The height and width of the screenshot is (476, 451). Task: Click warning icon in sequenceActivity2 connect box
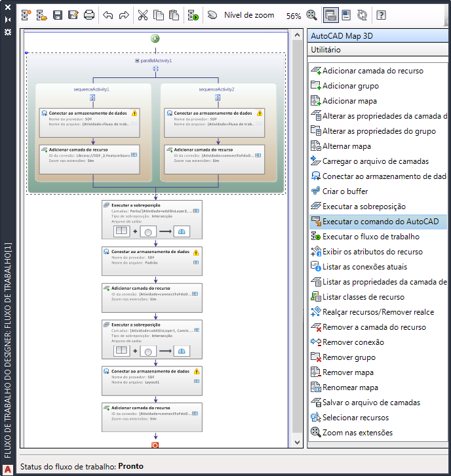click(x=260, y=113)
